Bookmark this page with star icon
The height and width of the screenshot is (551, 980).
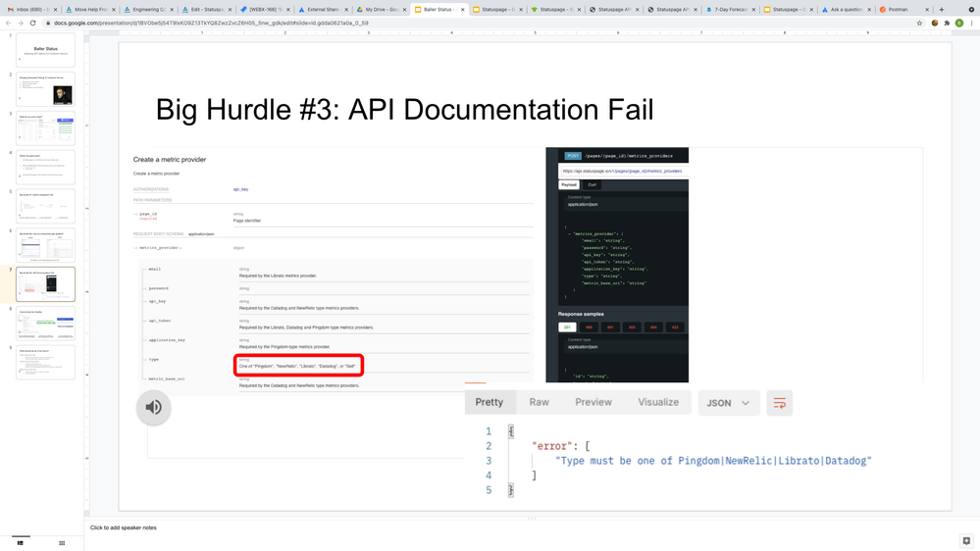[x=919, y=24]
